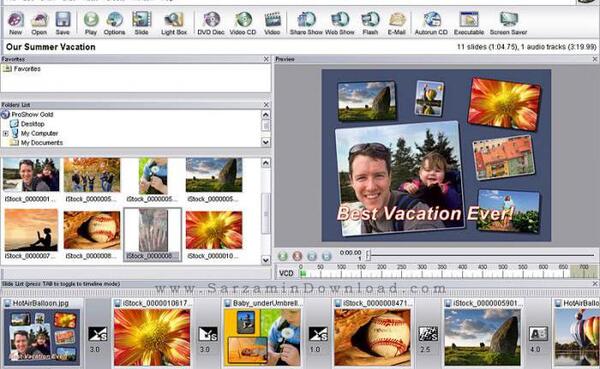Select the baseball glove image thumbnail in browser
Screen dimensions: 600x369
point(92,230)
